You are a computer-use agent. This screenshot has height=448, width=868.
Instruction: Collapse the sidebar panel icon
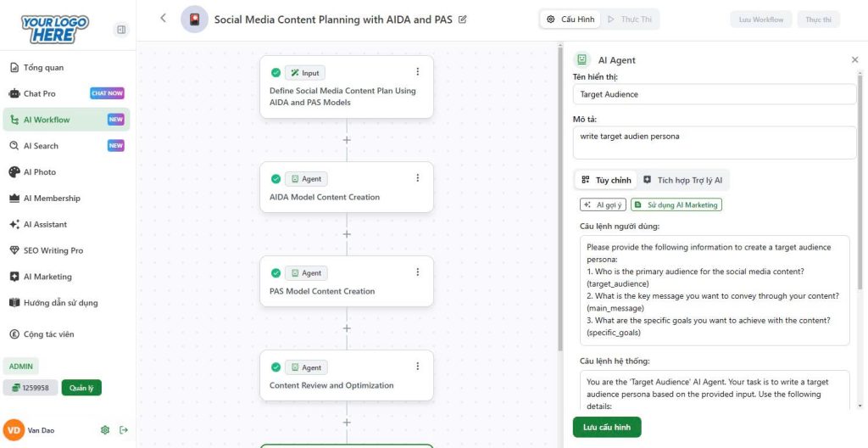(x=121, y=30)
